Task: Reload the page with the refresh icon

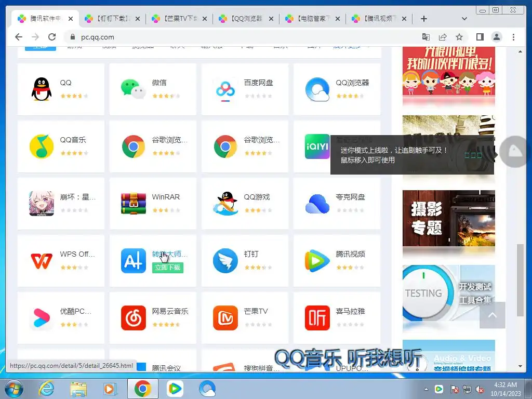Action: (52, 37)
